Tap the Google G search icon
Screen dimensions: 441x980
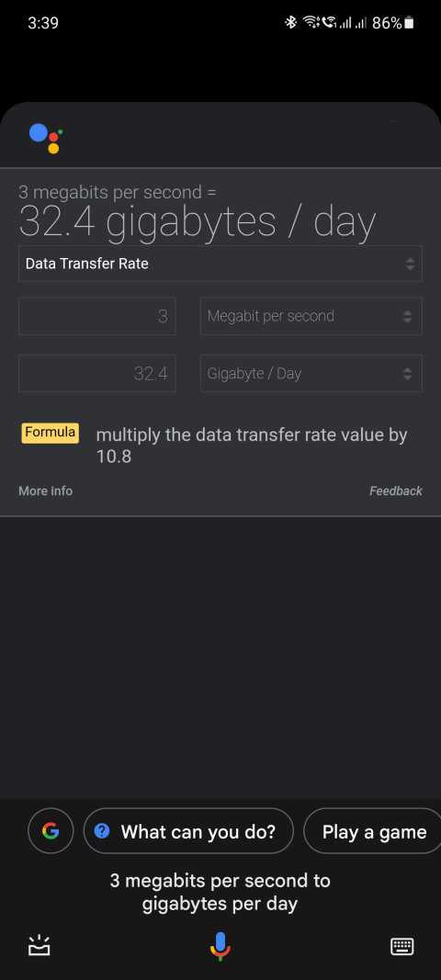coord(51,830)
